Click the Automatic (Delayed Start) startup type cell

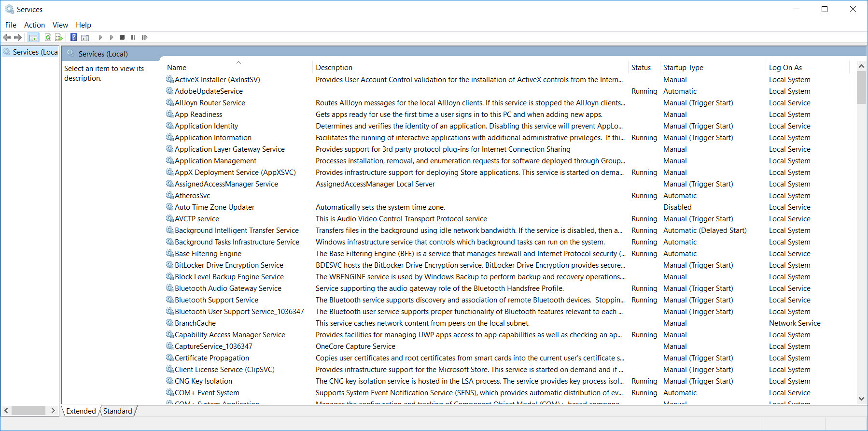pos(705,230)
